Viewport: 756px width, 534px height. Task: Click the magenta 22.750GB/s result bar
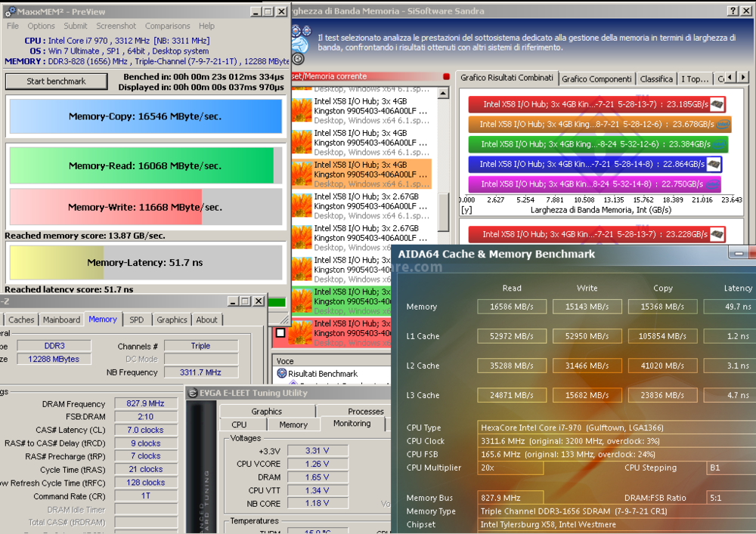pos(594,184)
